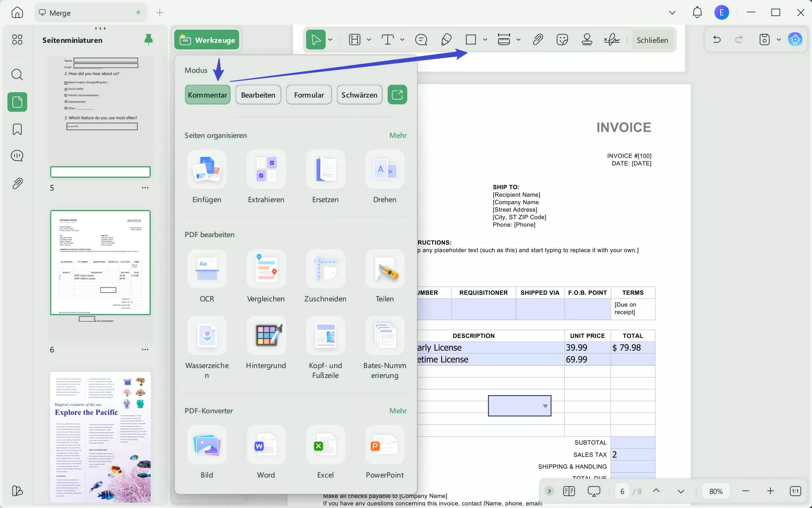Click the stamp tool in toolbar
The width and height of the screenshot is (812, 508).
tap(587, 40)
